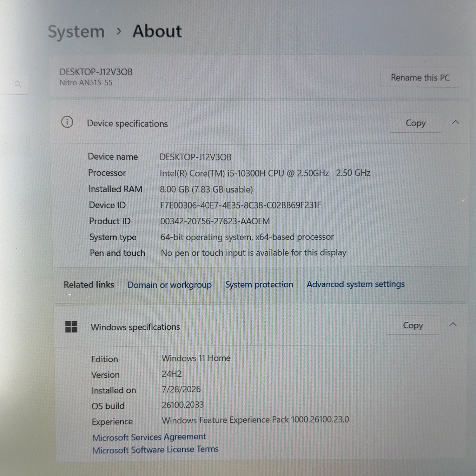Select the Processor value Intel Core i5-10300H
The width and height of the screenshot is (476, 476).
(x=265, y=173)
